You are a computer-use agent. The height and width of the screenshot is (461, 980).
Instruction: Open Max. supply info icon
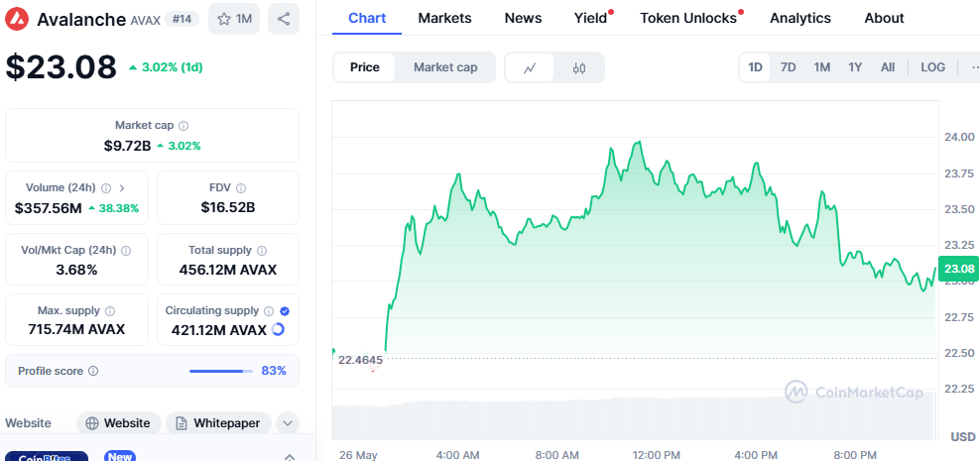110,310
